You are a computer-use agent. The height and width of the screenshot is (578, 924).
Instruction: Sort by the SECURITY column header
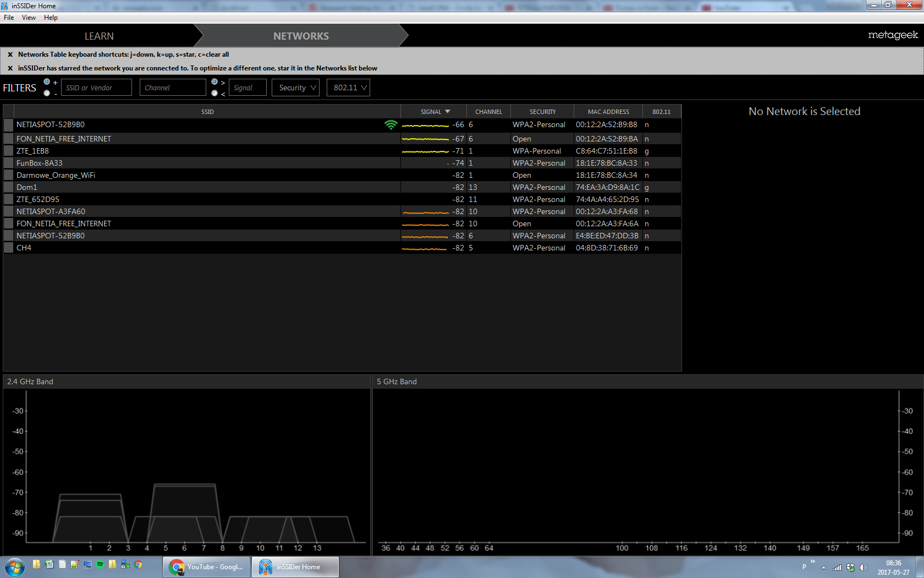point(542,112)
